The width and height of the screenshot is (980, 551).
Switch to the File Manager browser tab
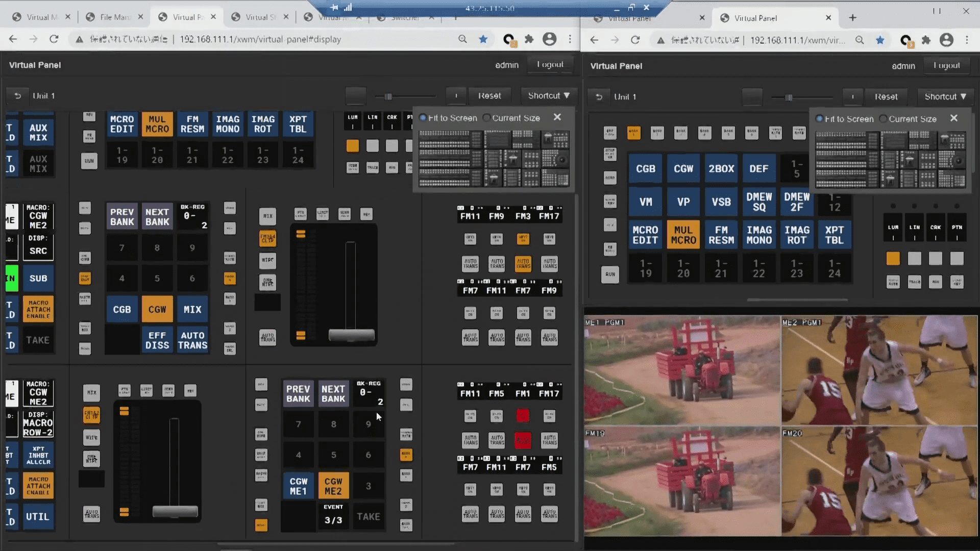pyautogui.click(x=114, y=17)
